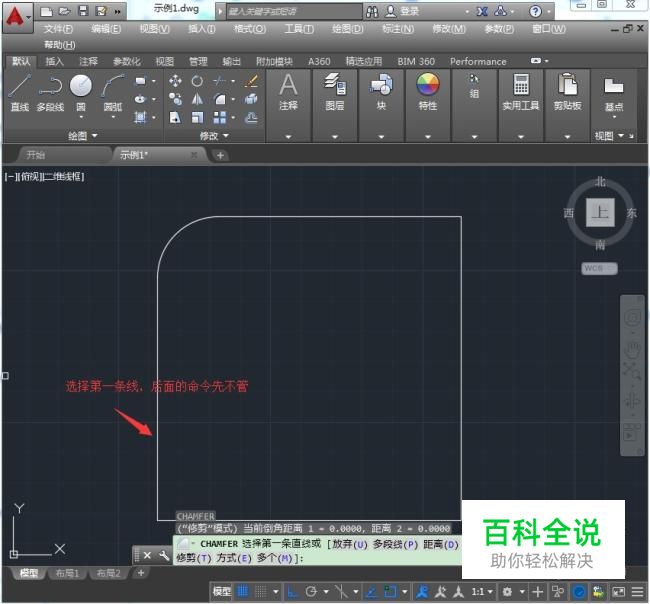Toggle 2D object snap in status bar

[390, 592]
